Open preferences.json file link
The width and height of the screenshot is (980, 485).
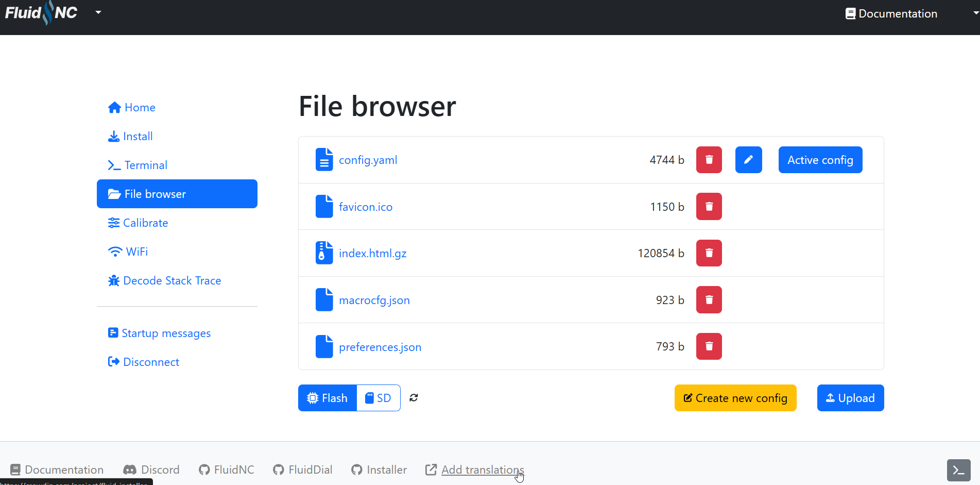pos(380,347)
